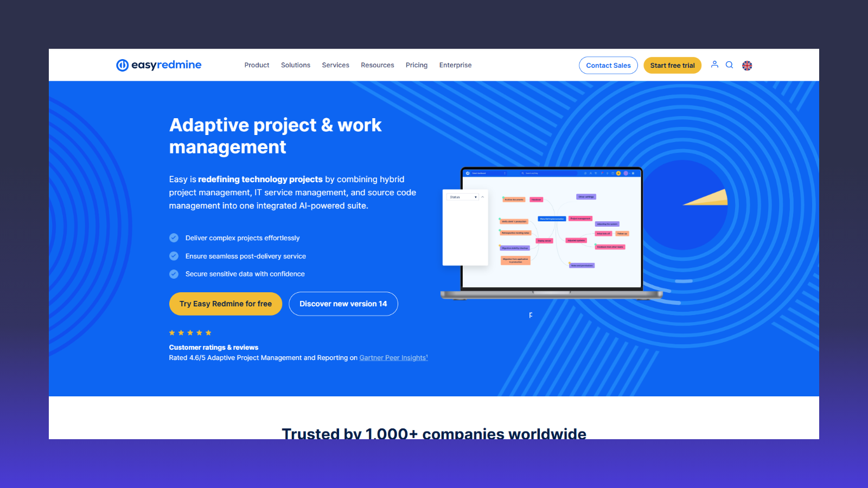Click the Easy Redmine logo
The width and height of the screenshot is (868, 488).
pyautogui.click(x=159, y=65)
